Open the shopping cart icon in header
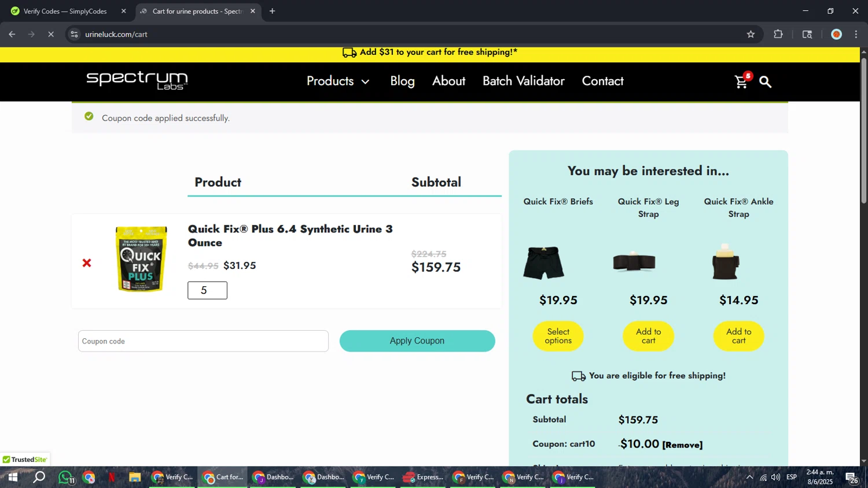 point(741,82)
